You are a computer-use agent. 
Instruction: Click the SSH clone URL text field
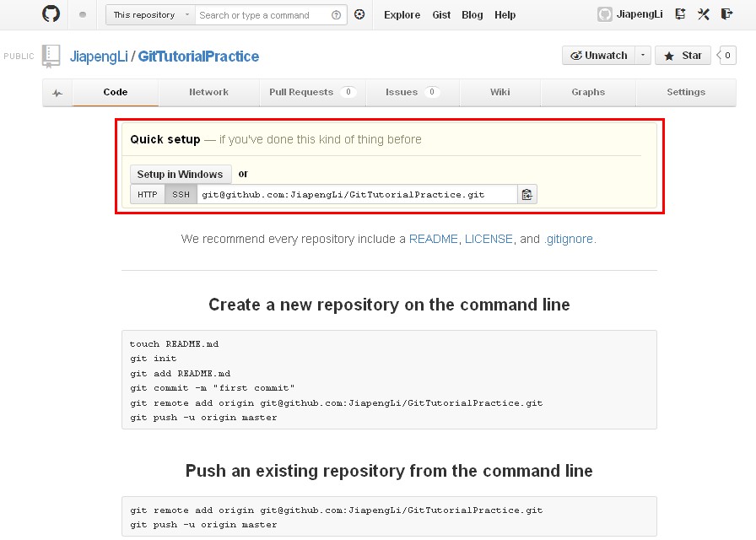(x=357, y=194)
